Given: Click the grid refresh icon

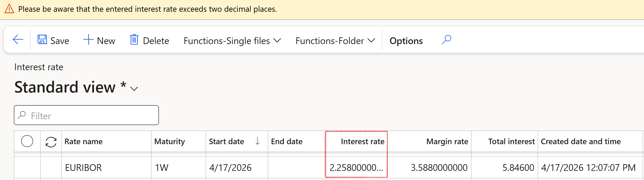Looking at the screenshot, I should [51, 142].
